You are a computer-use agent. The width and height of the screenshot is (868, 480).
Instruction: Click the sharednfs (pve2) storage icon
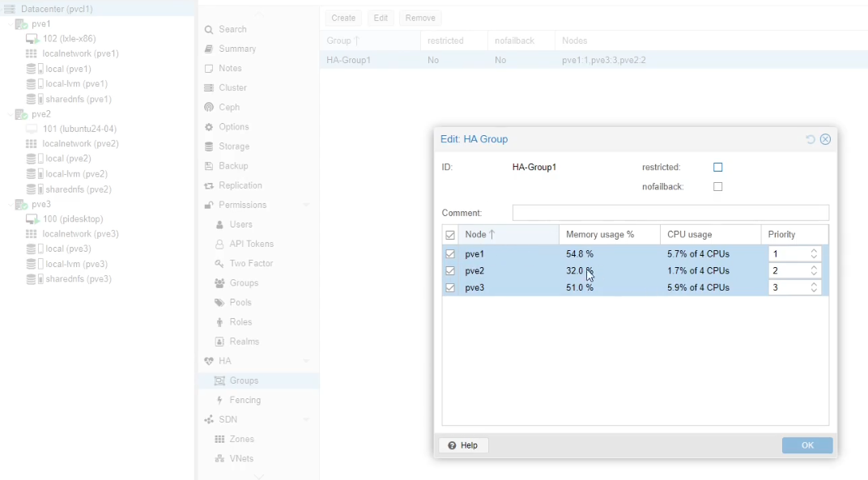pyautogui.click(x=32, y=189)
